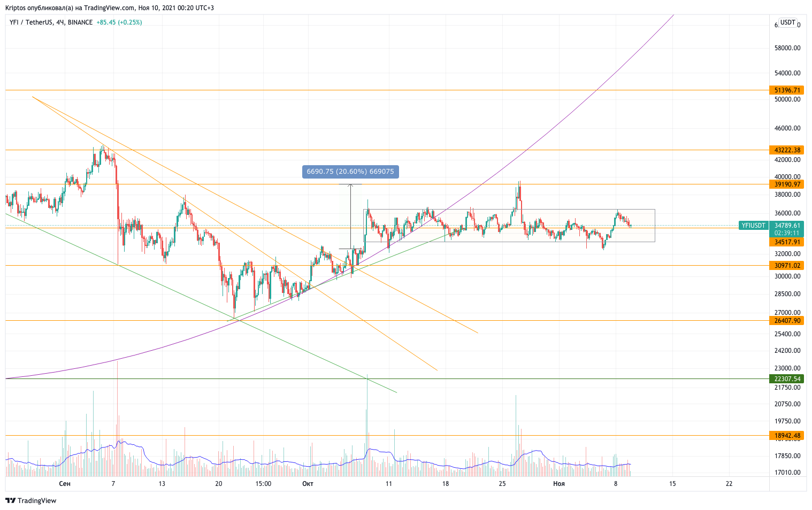
Task: Click the 15:00 label on time axis
Action: (x=263, y=484)
